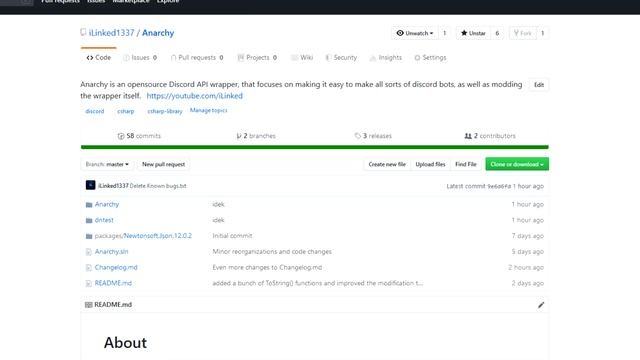Open packages/Newtonsoft.Json.12.0.2 folder
Viewport: 640px width, 360px height.
[x=143, y=236]
